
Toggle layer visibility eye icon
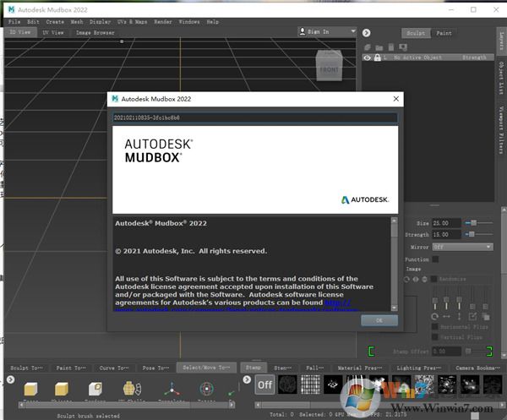(368, 57)
